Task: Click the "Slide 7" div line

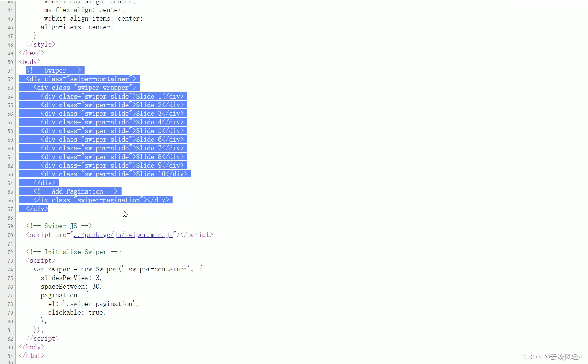Action: coord(112,148)
